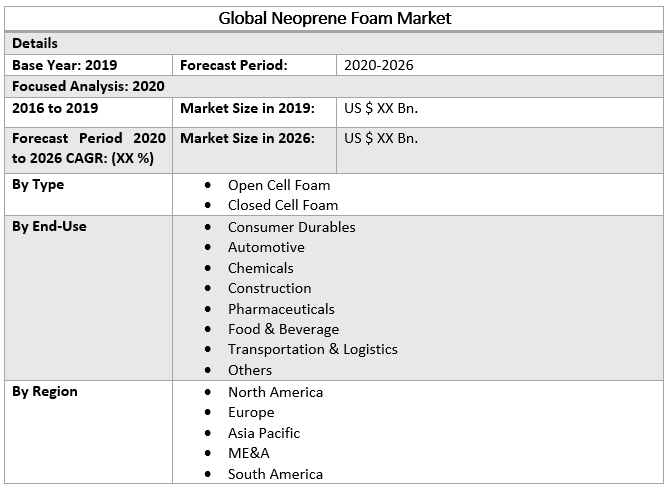Click the Closed Cell Foam list item
Screen dimensions: 670x493
pyautogui.click(x=283, y=205)
